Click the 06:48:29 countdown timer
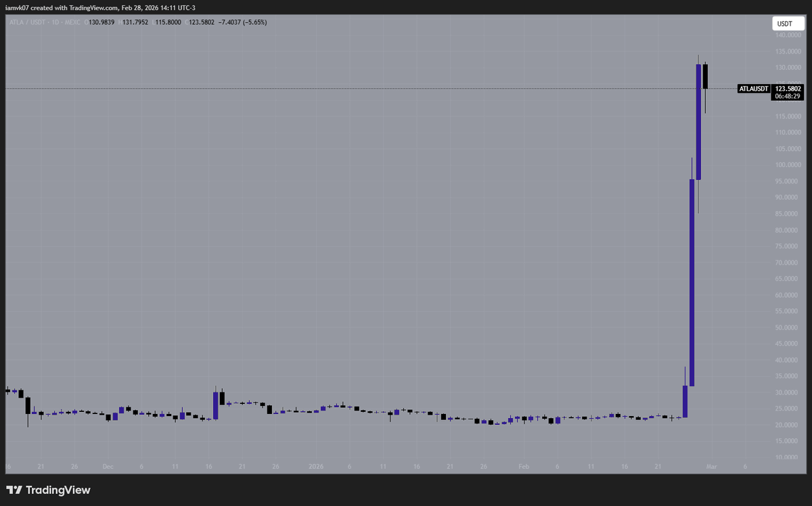 pyautogui.click(x=787, y=97)
